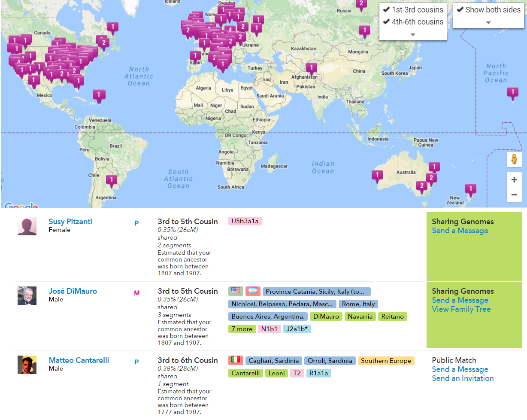Click the Argentina flag in José DiMauro's row
Screen dimensions: 527x420
pos(253,291)
